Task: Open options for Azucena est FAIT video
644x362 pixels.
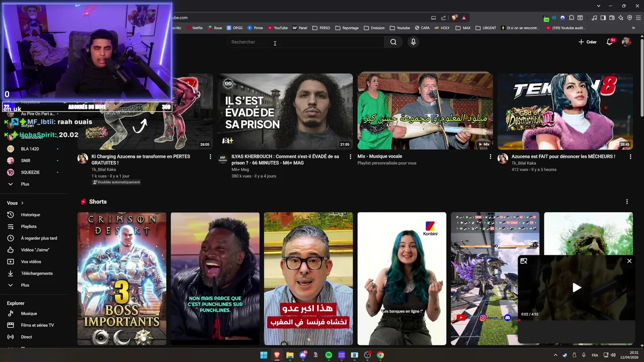Action: click(630, 157)
